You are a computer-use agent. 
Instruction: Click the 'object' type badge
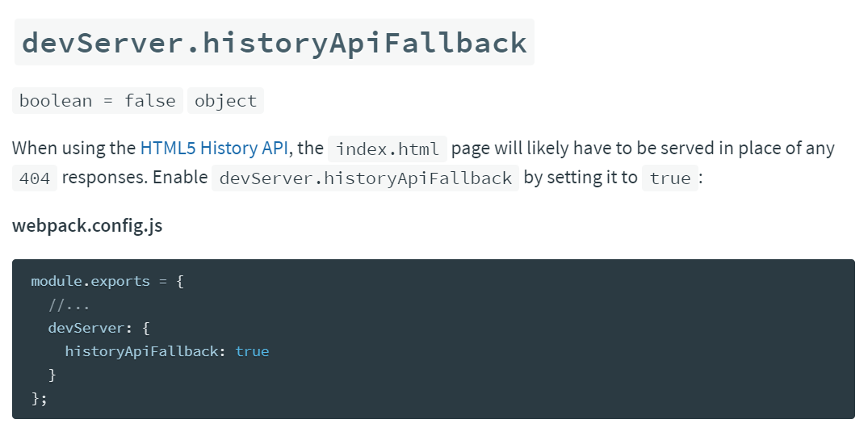coord(225,101)
